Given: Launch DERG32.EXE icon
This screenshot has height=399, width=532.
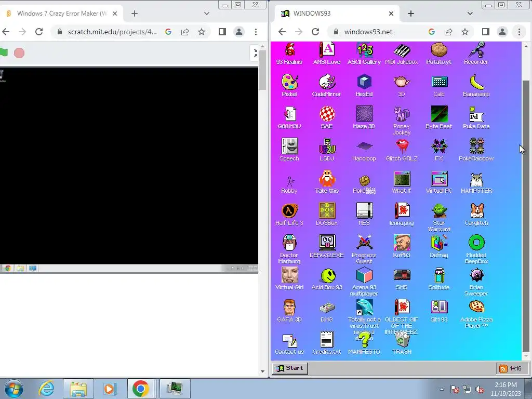Looking at the screenshot, I should click(x=327, y=246).
